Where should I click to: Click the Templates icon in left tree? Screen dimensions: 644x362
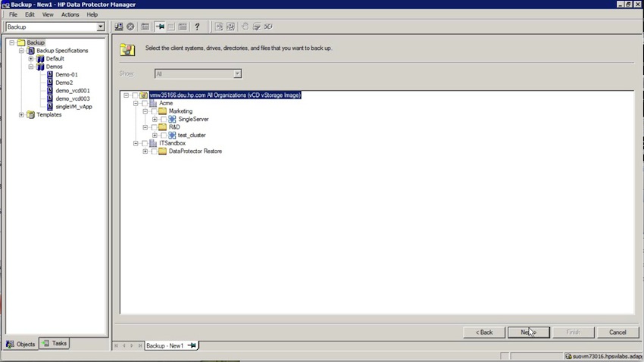point(31,114)
